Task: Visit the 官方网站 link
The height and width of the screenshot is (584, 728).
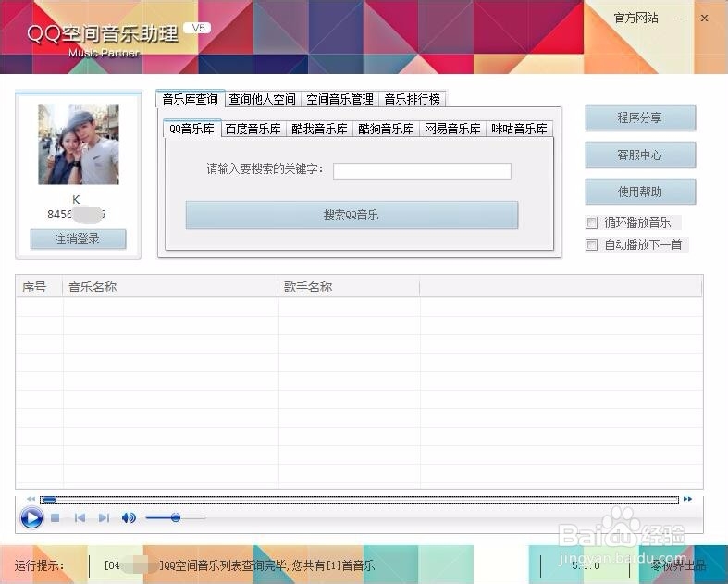Action: 636,19
